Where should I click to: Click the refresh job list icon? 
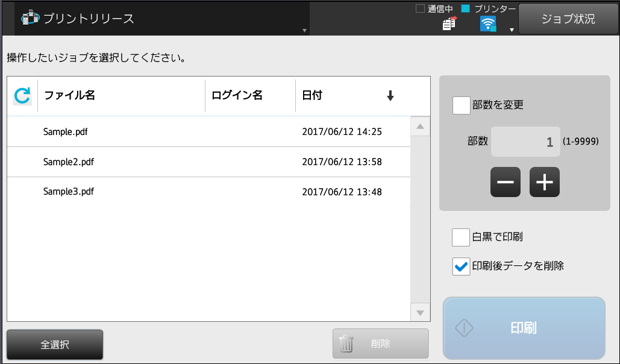pos(22,96)
